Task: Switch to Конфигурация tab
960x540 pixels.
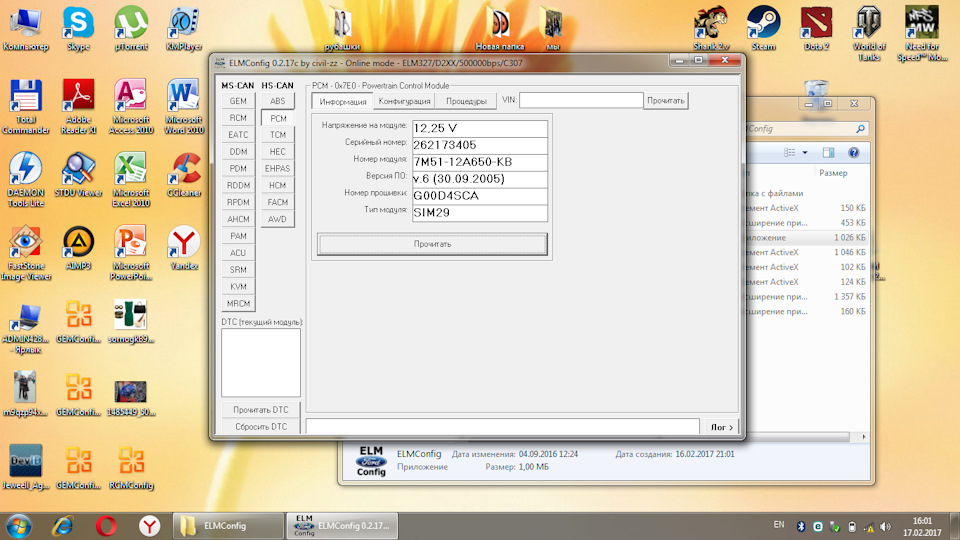Action: (x=404, y=101)
